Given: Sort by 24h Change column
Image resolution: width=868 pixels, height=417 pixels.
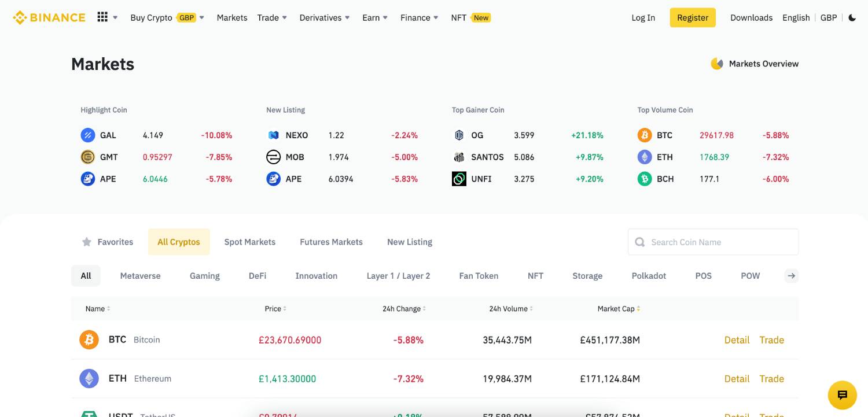Looking at the screenshot, I should coord(404,309).
